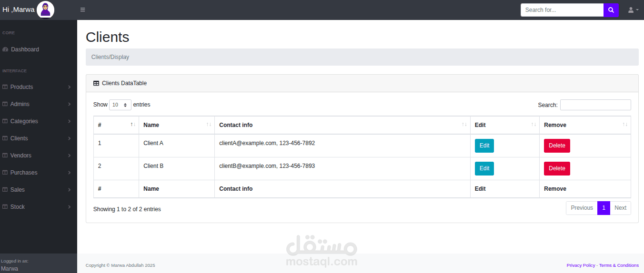Click the table icon beside Clients DataTable

click(x=96, y=83)
